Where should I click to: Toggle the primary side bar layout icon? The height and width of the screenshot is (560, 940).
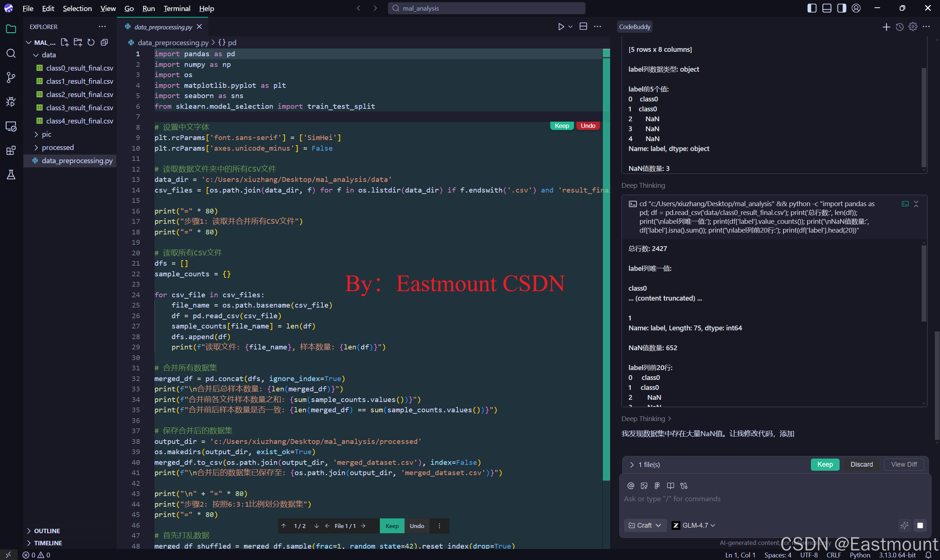pyautogui.click(x=812, y=8)
